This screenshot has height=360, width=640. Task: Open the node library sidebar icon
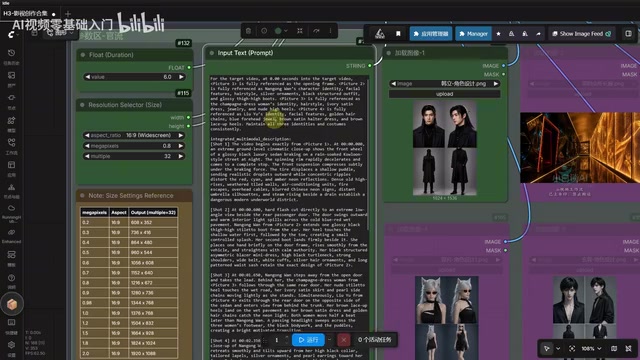[11, 98]
